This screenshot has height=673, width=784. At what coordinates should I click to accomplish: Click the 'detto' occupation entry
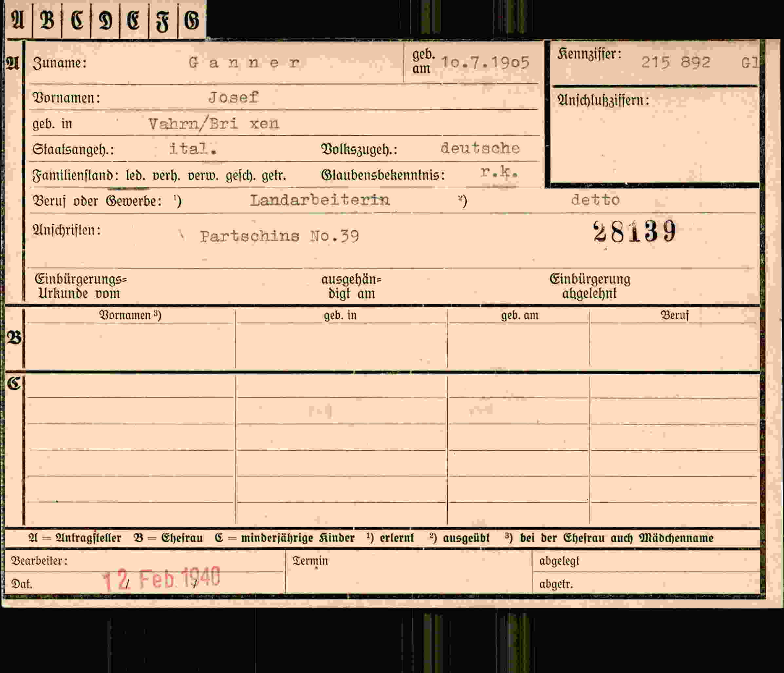coord(596,200)
